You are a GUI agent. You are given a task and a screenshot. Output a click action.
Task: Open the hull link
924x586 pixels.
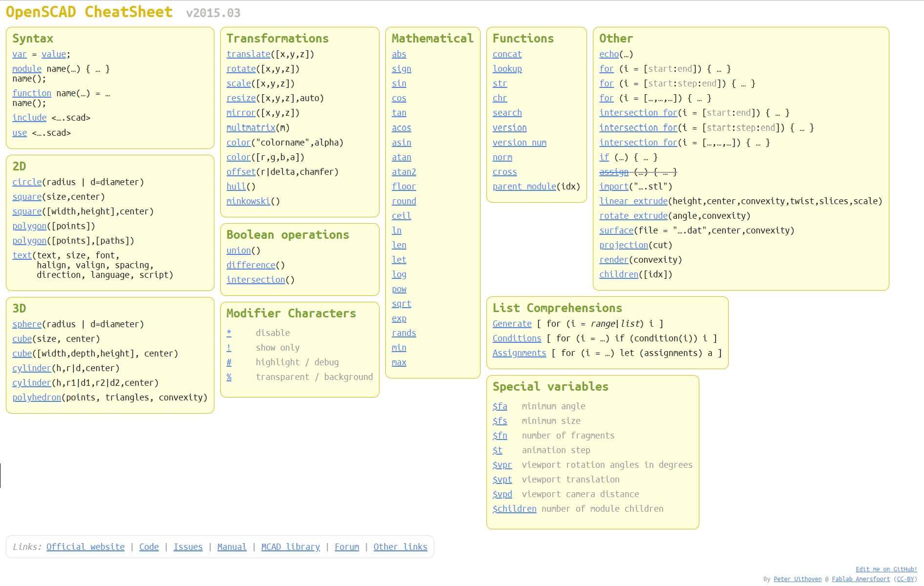236,187
